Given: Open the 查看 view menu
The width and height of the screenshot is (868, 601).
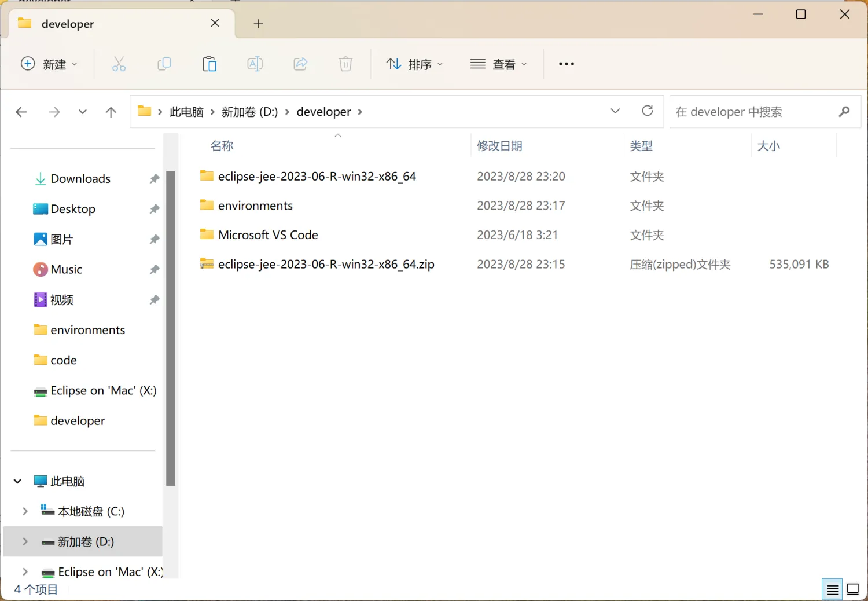Looking at the screenshot, I should point(498,64).
